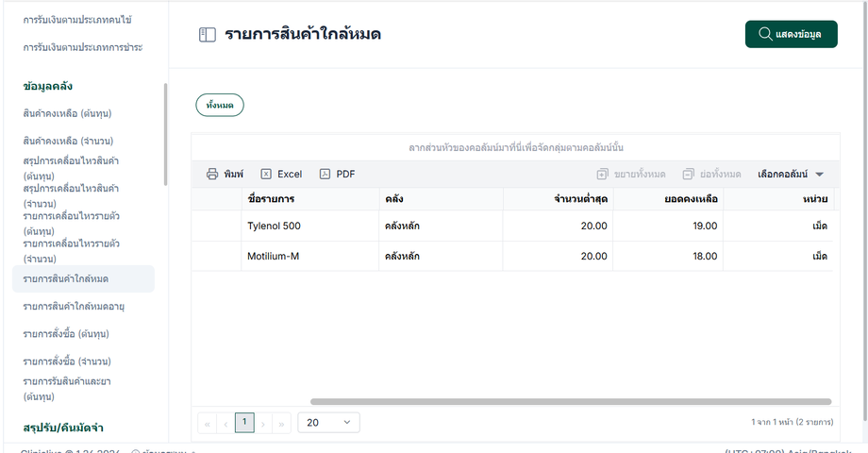Export the table with the Excel button

(x=281, y=174)
